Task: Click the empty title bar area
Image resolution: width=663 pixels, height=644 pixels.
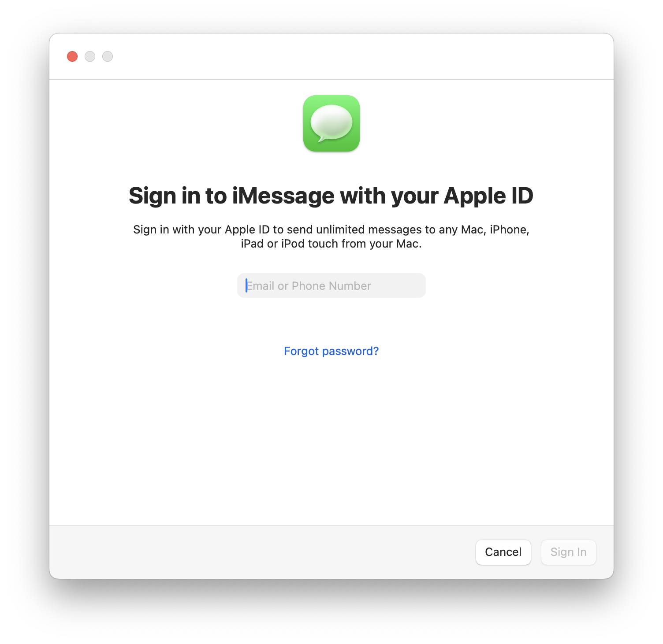Action: (353, 56)
